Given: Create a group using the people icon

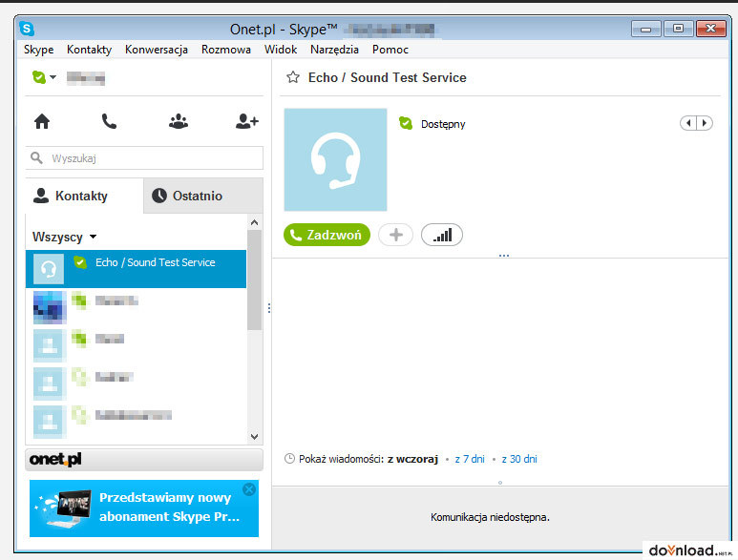Looking at the screenshot, I should click(179, 121).
